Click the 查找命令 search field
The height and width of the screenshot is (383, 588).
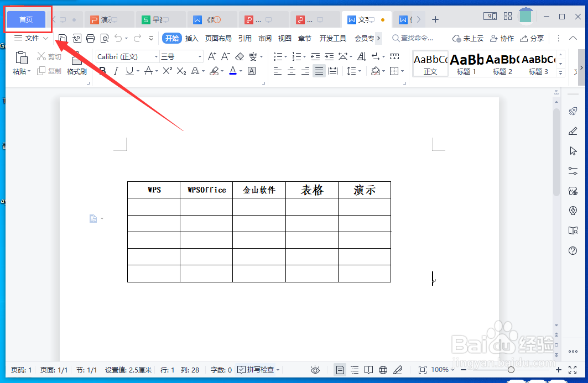pyautogui.click(x=413, y=38)
